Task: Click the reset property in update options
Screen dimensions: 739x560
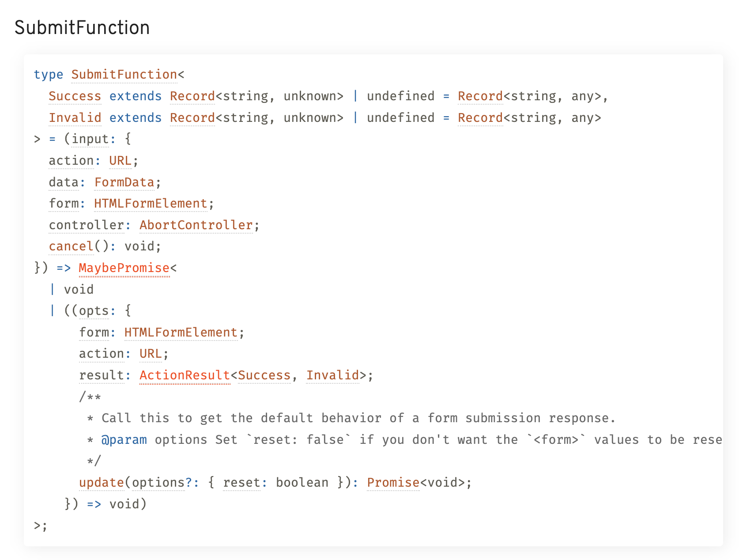Action: point(241,483)
